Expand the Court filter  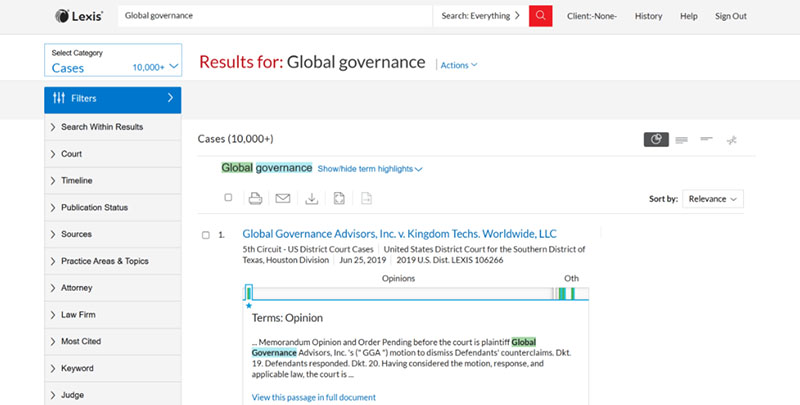click(70, 154)
